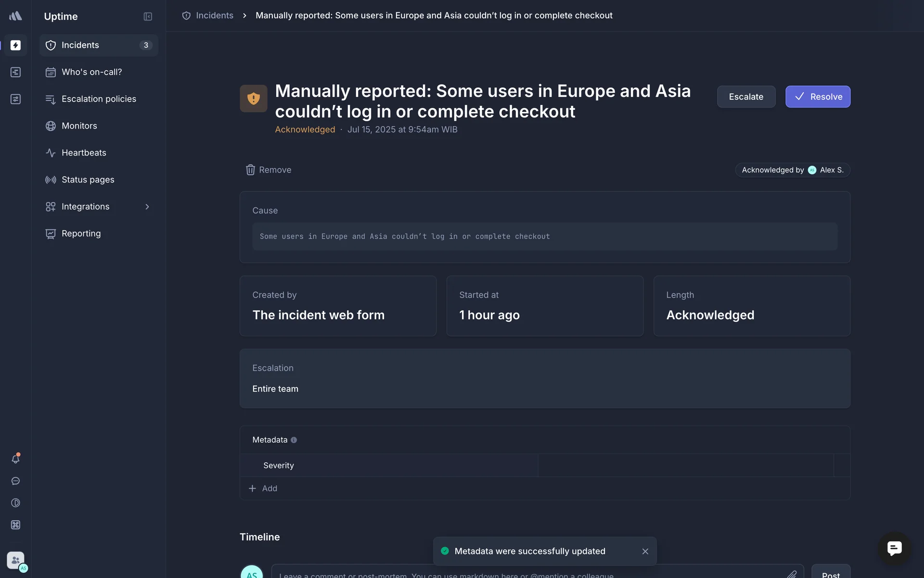
Task: Expand the Escalation Entire team section
Action: point(545,379)
